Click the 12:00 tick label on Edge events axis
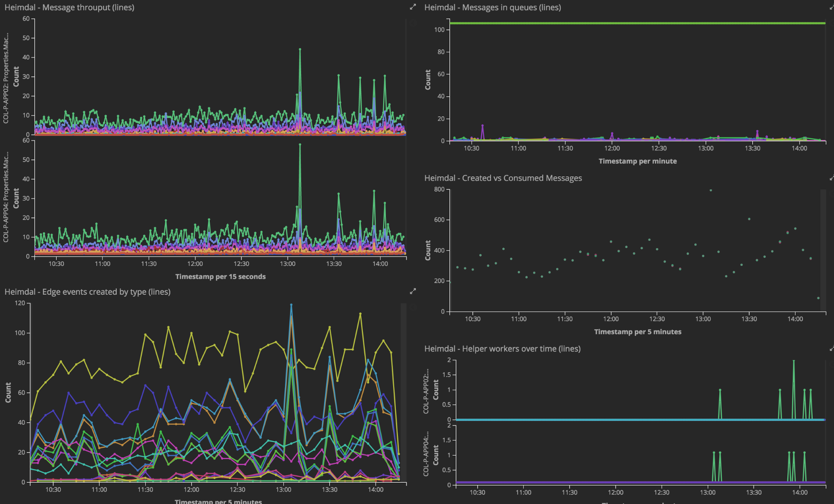834x504 pixels. 191,489
